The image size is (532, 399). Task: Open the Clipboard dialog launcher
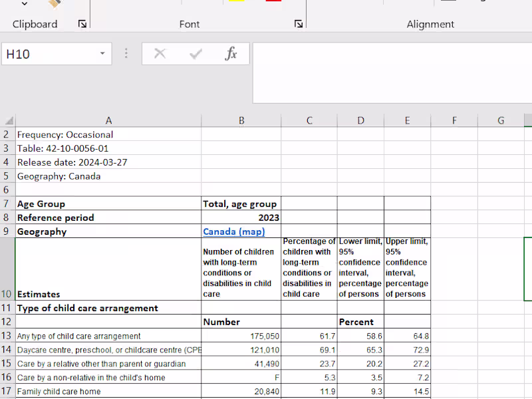click(x=81, y=25)
